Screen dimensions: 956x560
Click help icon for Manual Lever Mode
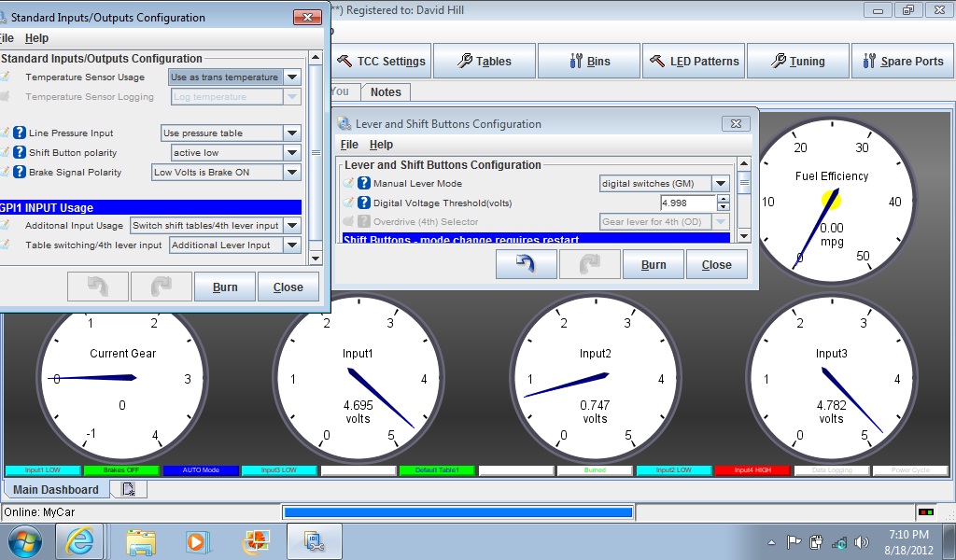click(x=364, y=183)
